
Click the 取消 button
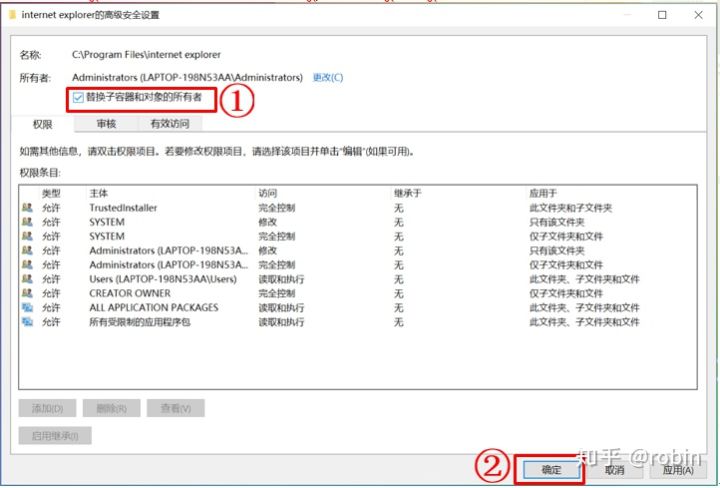click(x=614, y=470)
